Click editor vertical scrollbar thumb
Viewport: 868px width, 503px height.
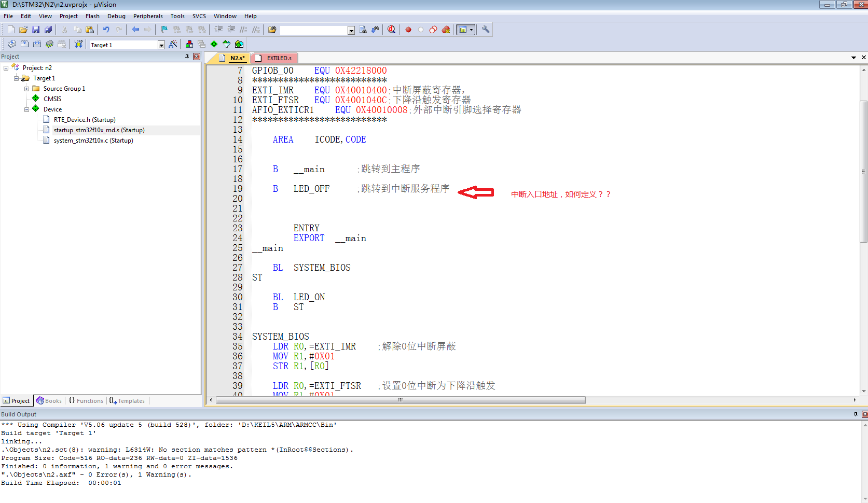[x=863, y=171]
